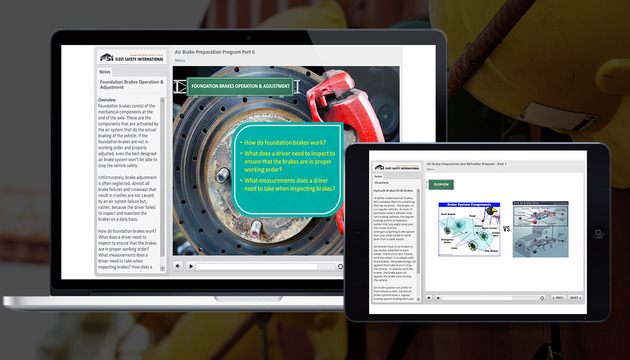This screenshot has width=630, height=360.
Task: Click the tablet course progress seekbar
Action: click(x=490, y=298)
